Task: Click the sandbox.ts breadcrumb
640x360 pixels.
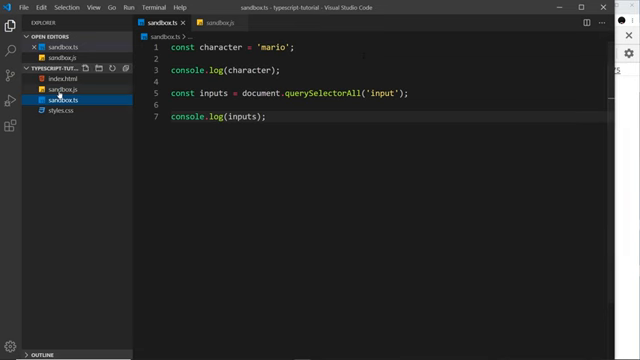Action: pos(165,37)
